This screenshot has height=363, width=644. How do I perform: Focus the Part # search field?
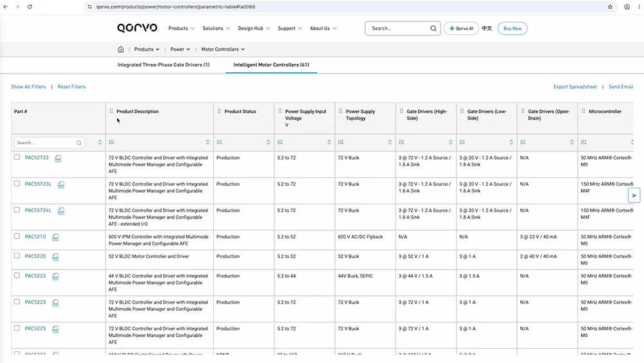point(50,142)
